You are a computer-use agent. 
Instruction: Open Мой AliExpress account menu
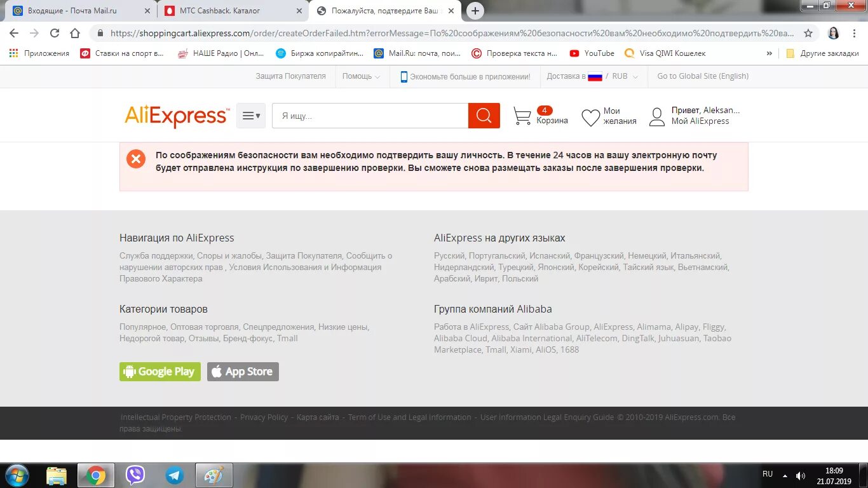(x=700, y=121)
